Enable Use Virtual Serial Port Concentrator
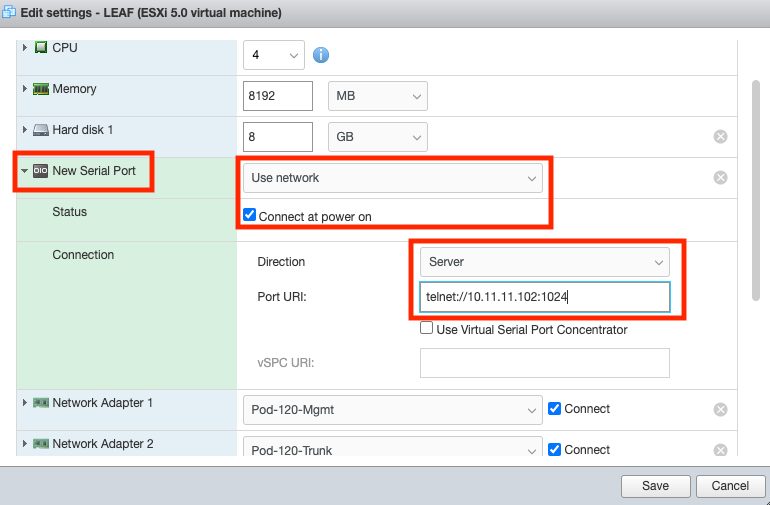Screen dimensions: 770x505 427,328
